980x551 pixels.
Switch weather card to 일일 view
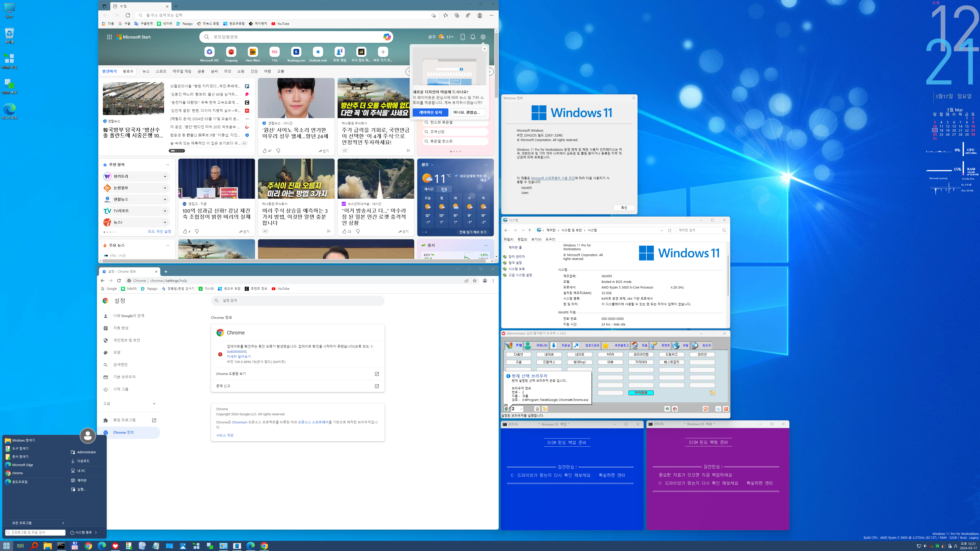click(444, 189)
